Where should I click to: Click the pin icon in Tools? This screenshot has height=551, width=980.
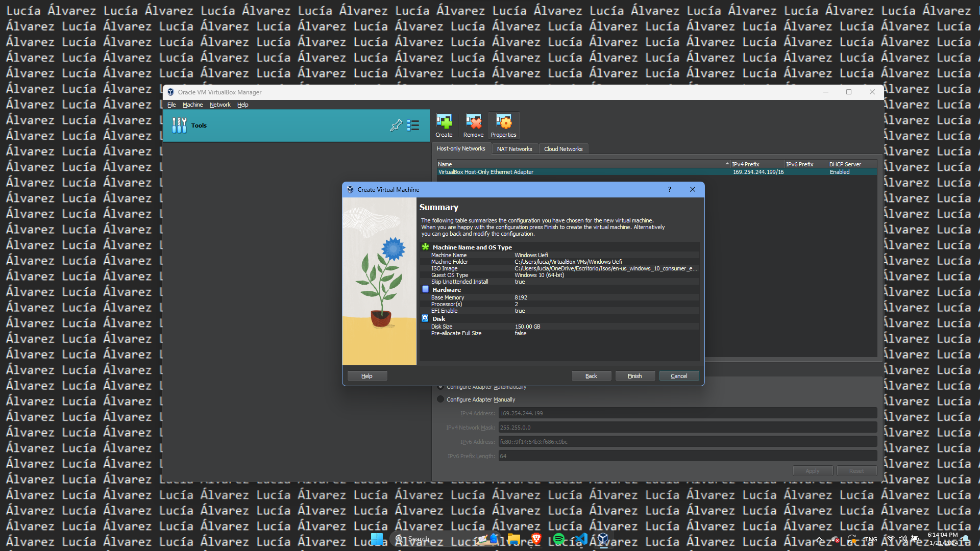click(396, 126)
